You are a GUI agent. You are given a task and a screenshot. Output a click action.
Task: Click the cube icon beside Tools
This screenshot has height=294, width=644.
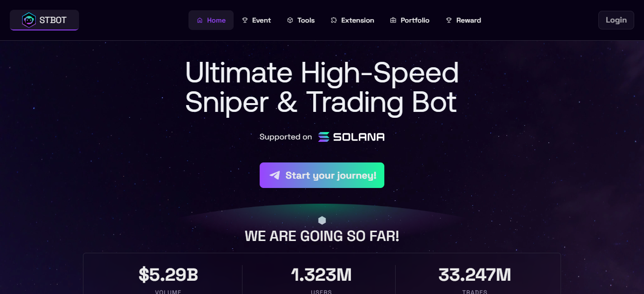point(290,20)
